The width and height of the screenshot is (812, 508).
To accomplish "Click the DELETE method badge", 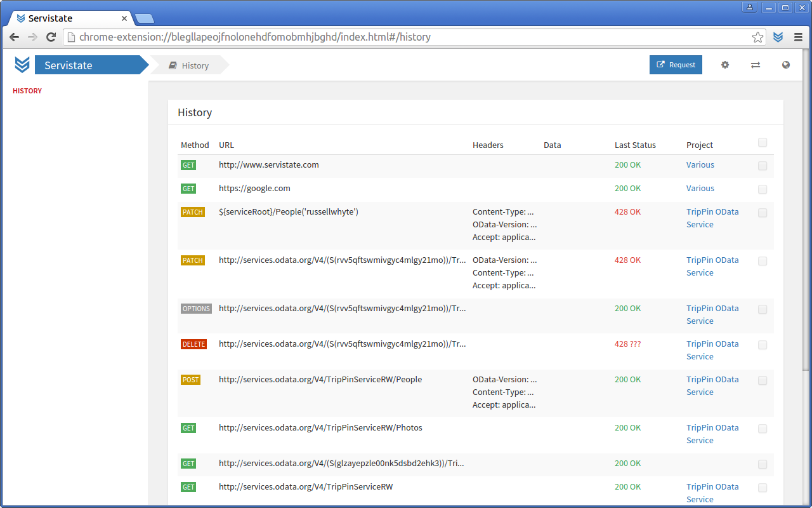I will pyautogui.click(x=193, y=344).
